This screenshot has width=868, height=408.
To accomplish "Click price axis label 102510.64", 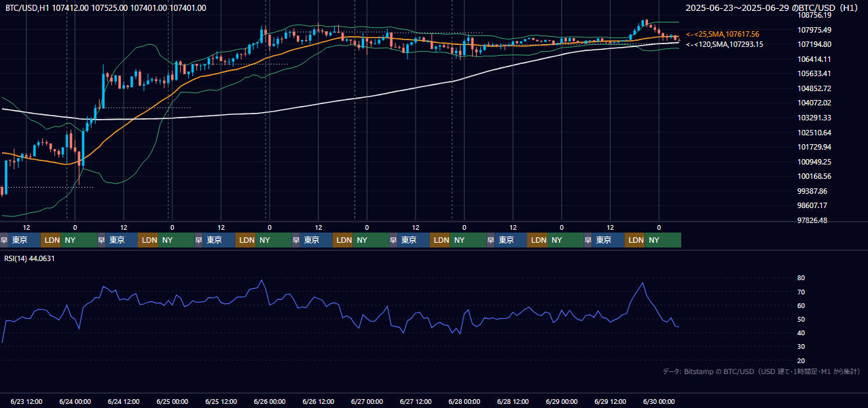I will click(x=814, y=133).
